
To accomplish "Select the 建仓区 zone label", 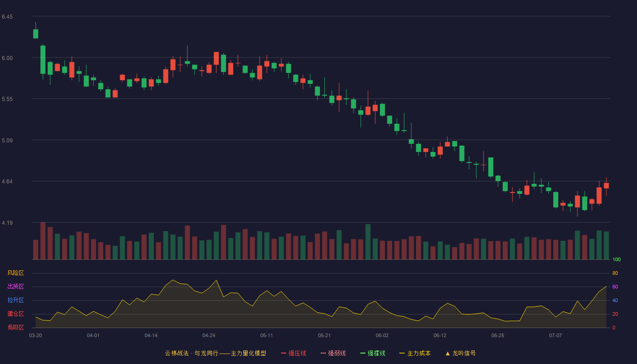I will 15,314.
